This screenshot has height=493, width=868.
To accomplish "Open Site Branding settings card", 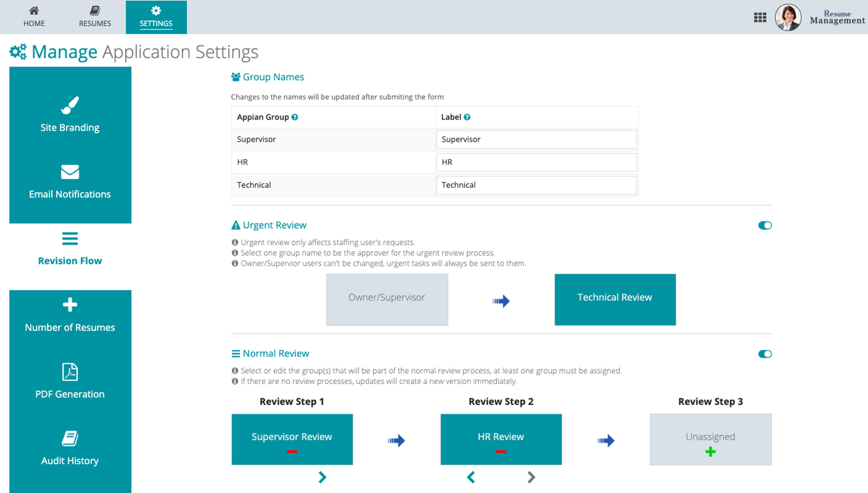I will [70, 114].
